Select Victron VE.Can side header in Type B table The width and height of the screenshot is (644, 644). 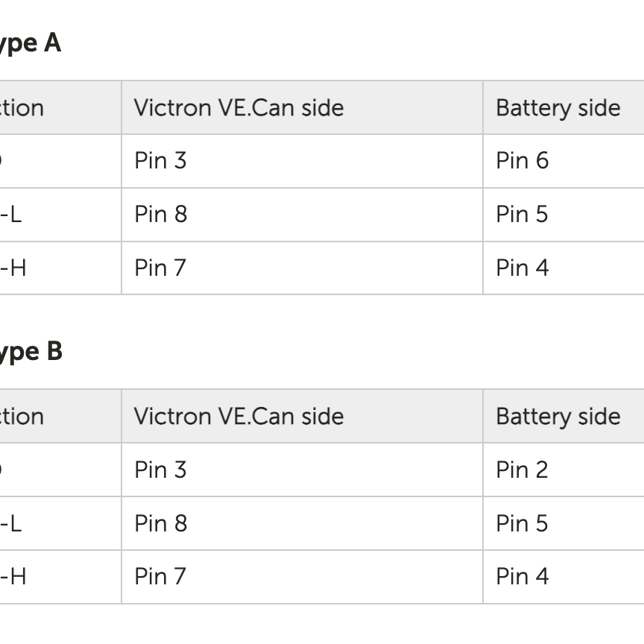tap(239, 416)
